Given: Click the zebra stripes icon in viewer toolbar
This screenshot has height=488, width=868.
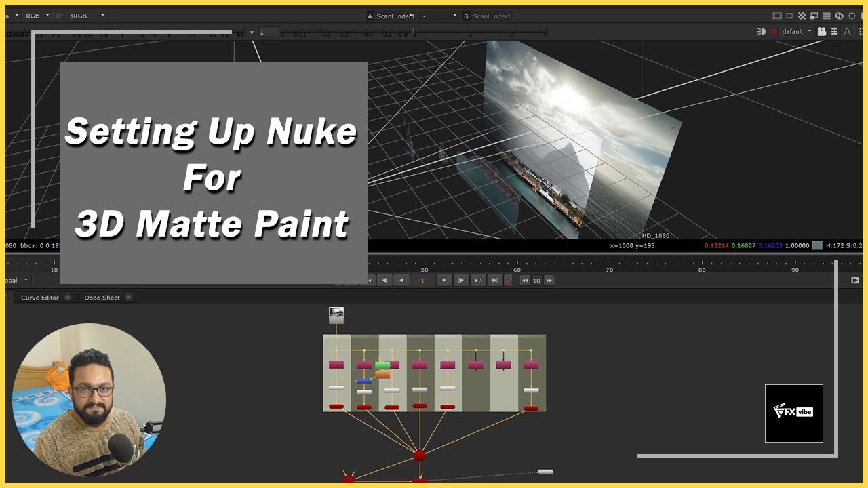Looking at the screenshot, I should tap(802, 16).
